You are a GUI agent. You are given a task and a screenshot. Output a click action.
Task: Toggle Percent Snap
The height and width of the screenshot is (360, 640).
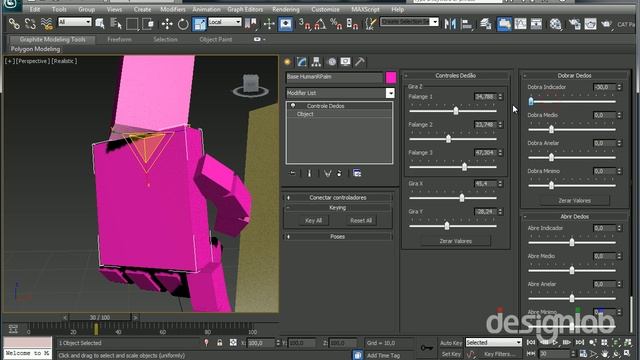336,24
